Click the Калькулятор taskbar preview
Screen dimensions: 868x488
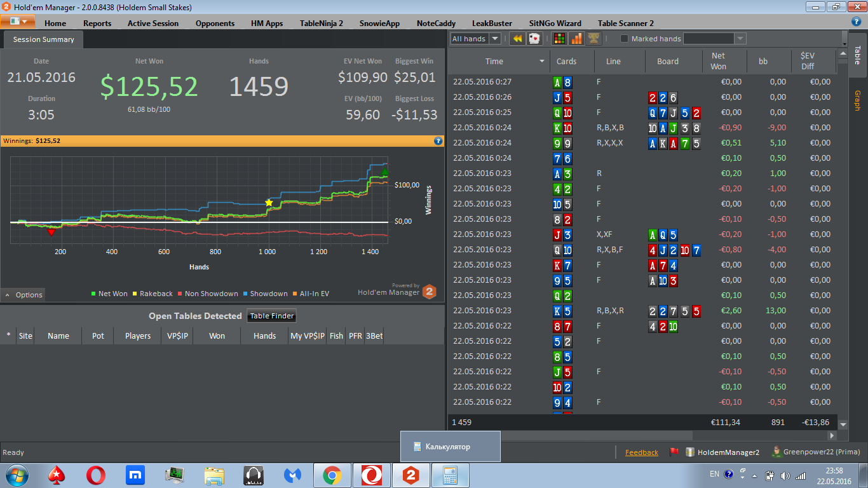(x=451, y=446)
